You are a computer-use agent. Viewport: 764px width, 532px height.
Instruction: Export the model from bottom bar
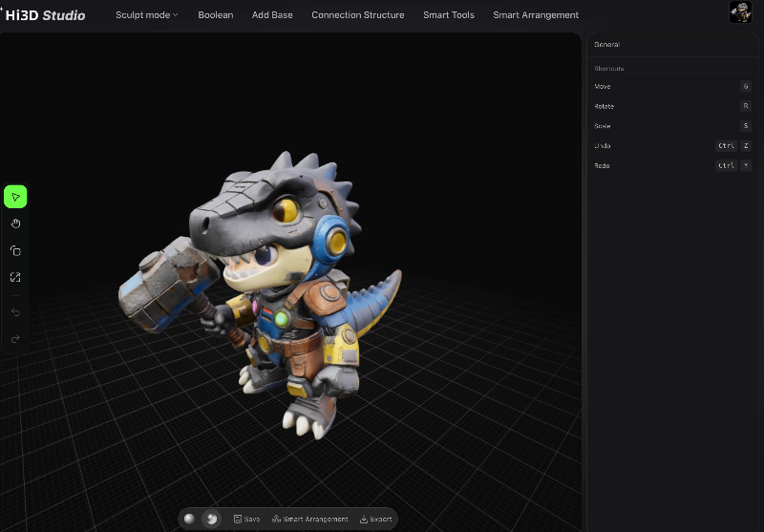pos(375,519)
